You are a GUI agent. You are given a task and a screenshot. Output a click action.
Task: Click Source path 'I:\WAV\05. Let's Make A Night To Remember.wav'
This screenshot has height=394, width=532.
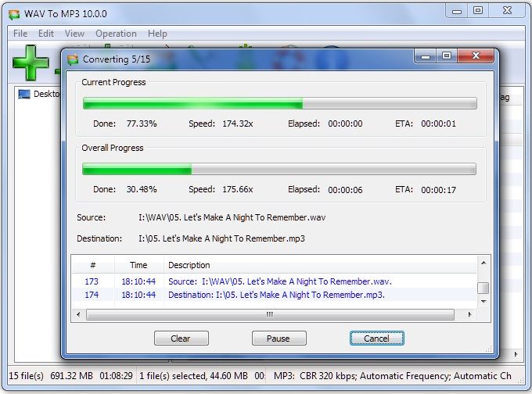pos(232,217)
